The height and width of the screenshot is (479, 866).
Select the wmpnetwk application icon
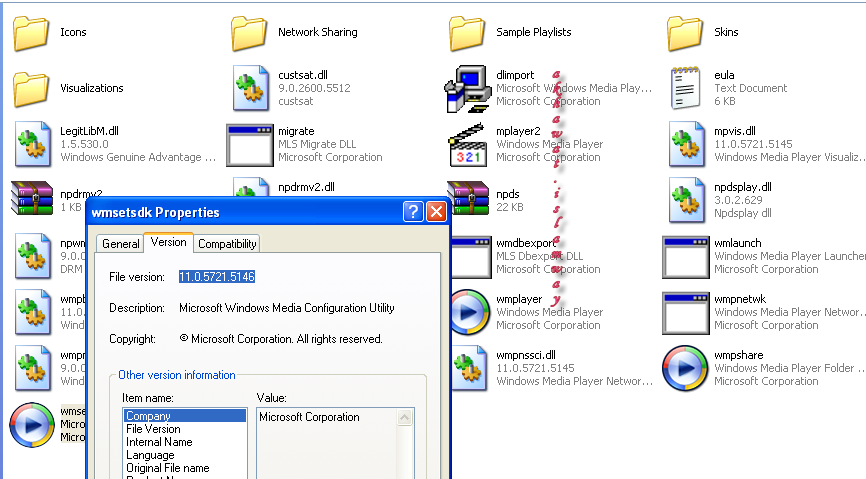coord(685,313)
